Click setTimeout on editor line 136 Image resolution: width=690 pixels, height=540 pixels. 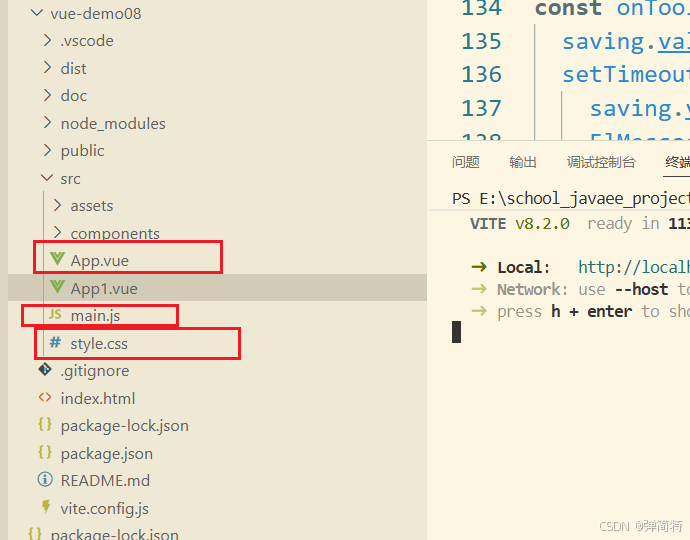(626, 74)
